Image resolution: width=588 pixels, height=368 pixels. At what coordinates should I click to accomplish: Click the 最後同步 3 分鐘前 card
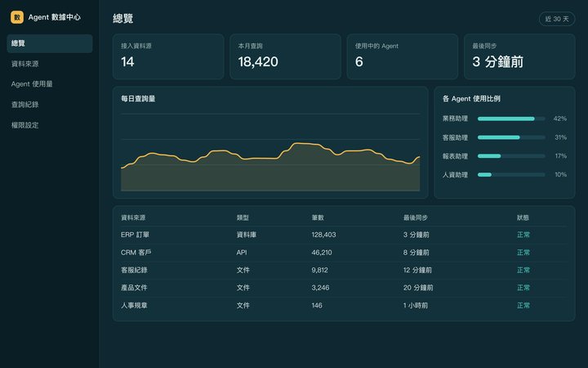click(519, 56)
